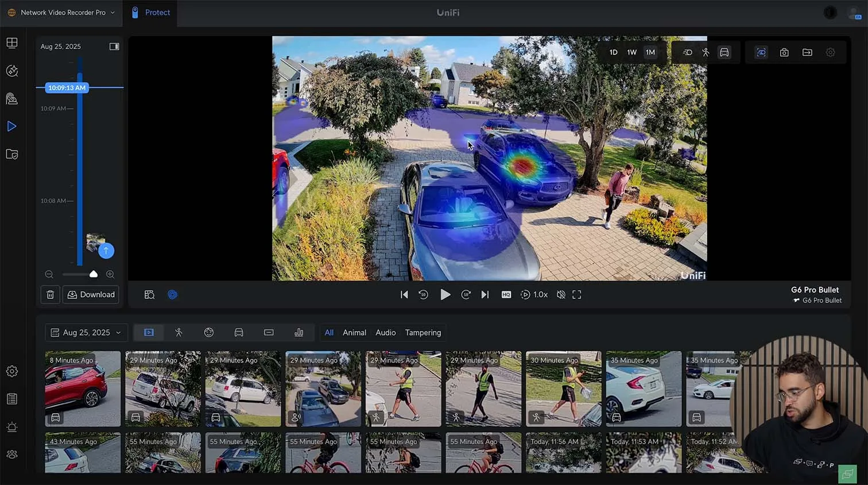
Task: Enter fullscreen video mode
Action: click(577, 295)
